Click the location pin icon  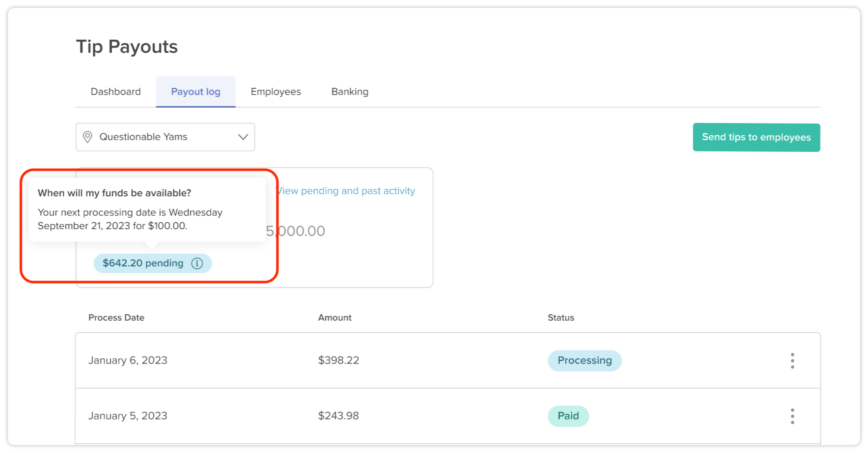[88, 137]
